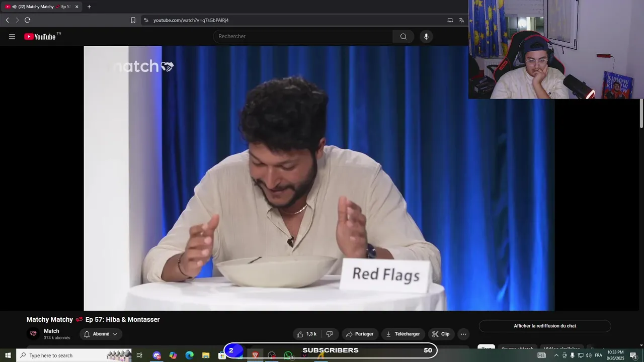The image size is (644, 362).
Task: Click the page vertical scrollbar
Action: click(641, 113)
